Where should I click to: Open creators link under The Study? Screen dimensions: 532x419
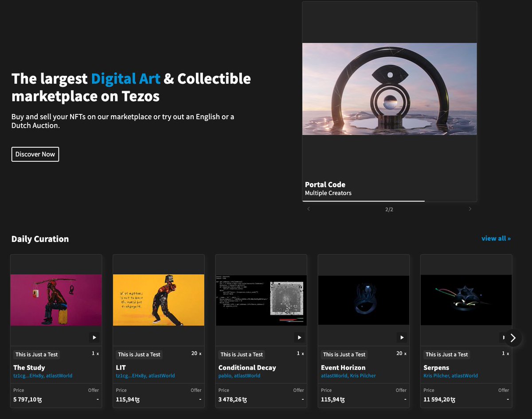click(x=43, y=376)
